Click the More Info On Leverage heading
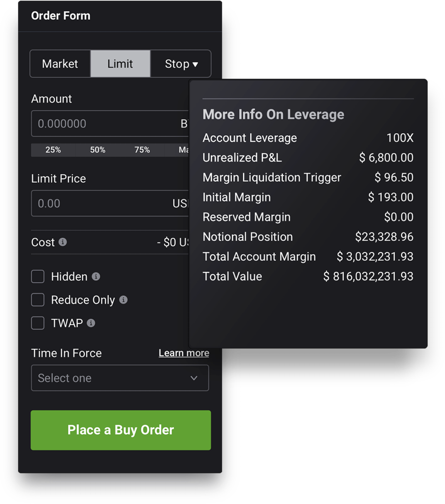This screenshot has width=445, height=504. pos(273,115)
